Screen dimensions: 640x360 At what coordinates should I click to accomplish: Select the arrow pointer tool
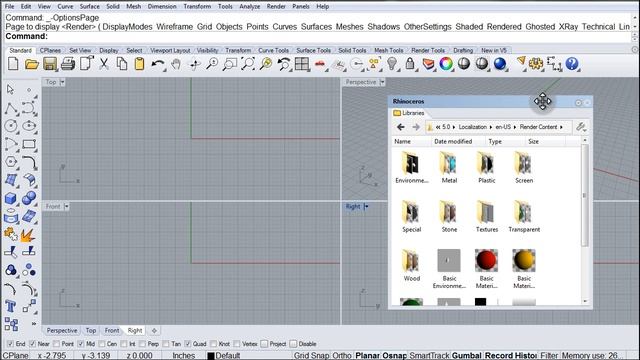pos(11,89)
